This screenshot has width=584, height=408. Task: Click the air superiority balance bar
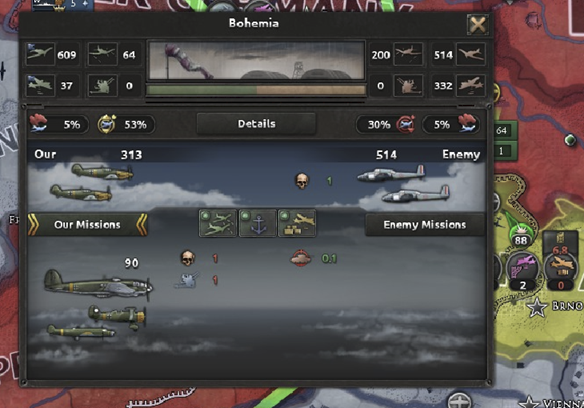point(256,89)
